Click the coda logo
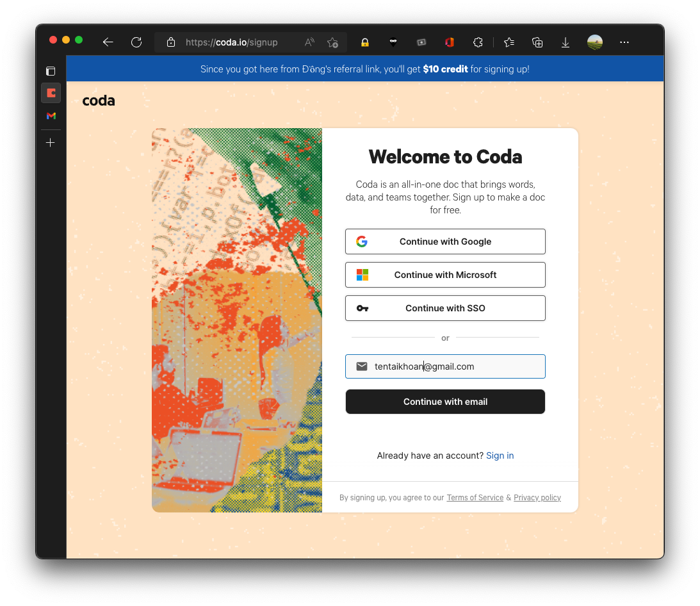Image resolution: width=700 pixels, height=606 pixels. point(99,101)
